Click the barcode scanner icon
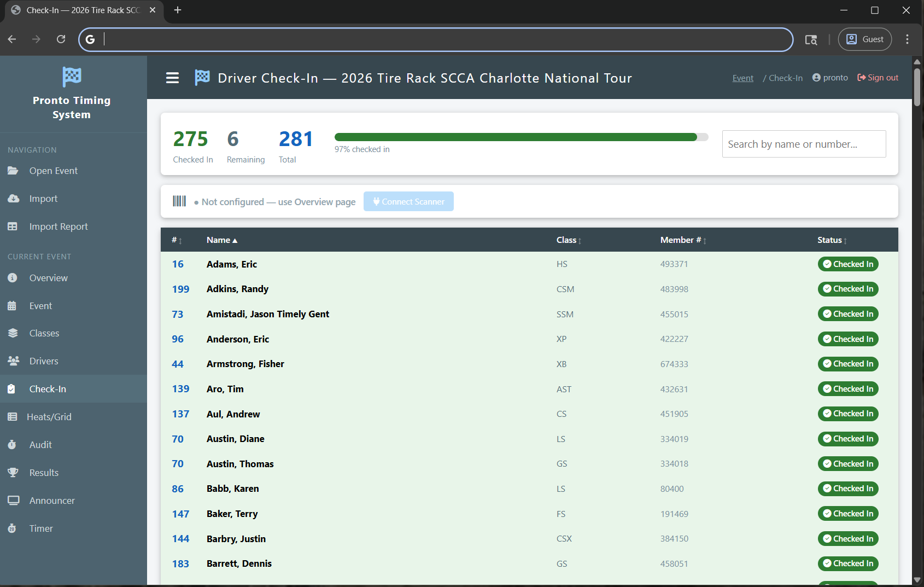This screenshot has width=924, height=587. (179, 201)
